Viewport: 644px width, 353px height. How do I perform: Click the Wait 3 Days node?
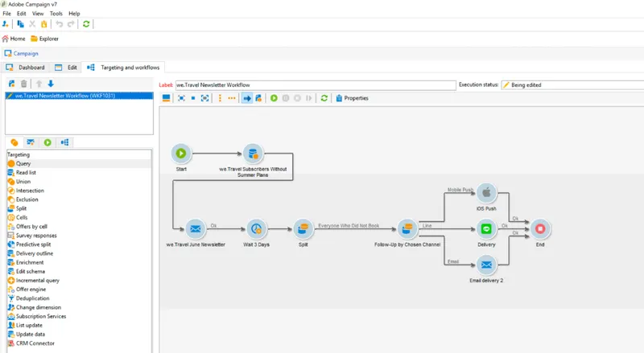[x=256, y=228]
